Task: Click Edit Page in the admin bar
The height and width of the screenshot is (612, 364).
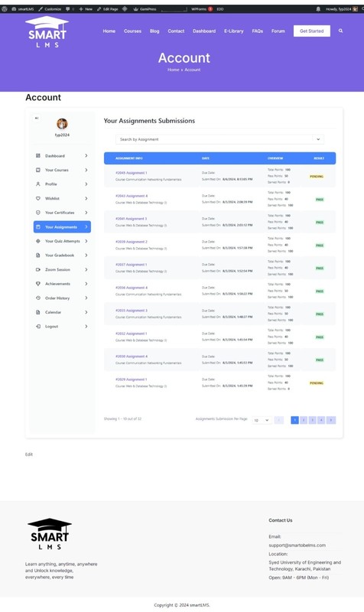Action: pos(108,9)
